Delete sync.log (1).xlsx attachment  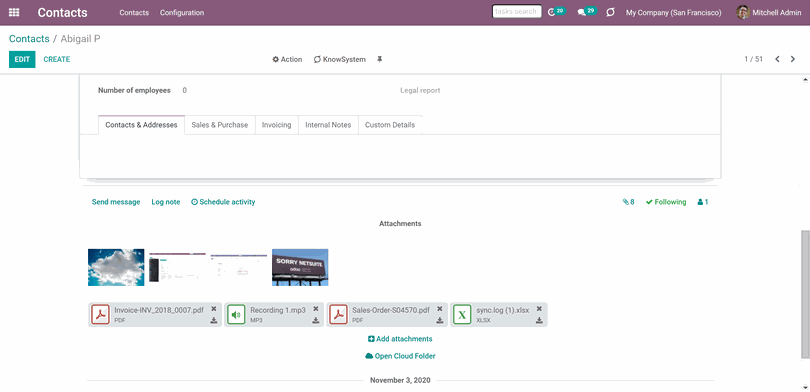pyautogui.click(x=539, y=309)
